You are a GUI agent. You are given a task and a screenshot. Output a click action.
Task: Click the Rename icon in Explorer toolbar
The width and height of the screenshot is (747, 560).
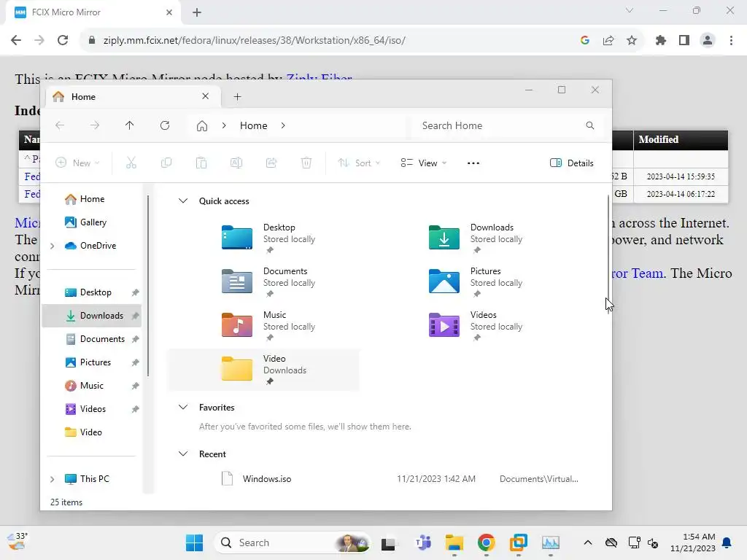(x=236, y=163)
